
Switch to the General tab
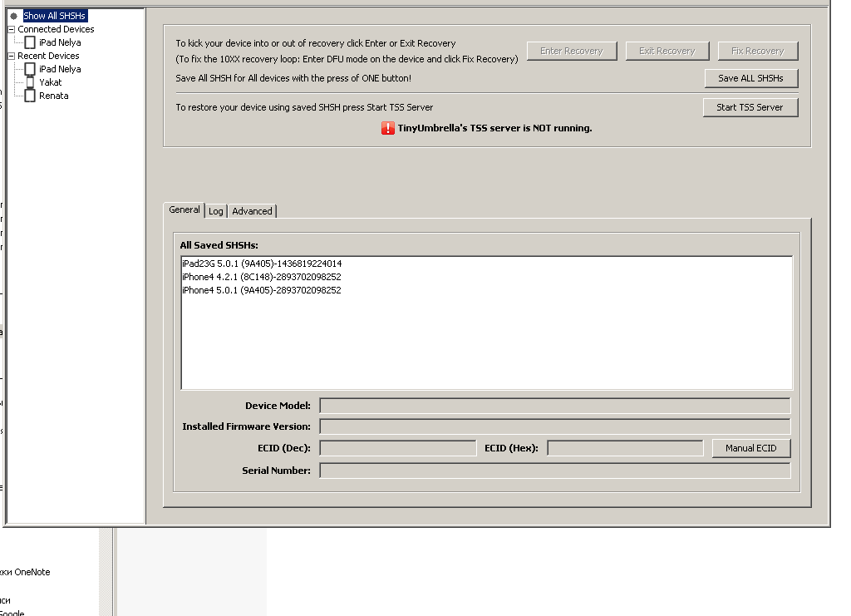[184, 209]
